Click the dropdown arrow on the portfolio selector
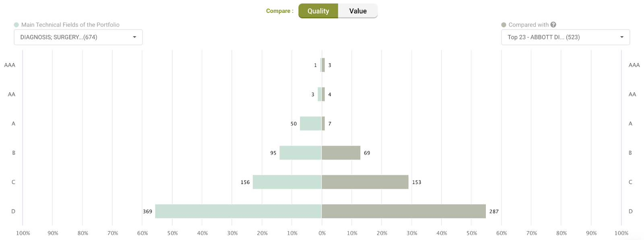This screenshot has height=240, width=644. 135,37
